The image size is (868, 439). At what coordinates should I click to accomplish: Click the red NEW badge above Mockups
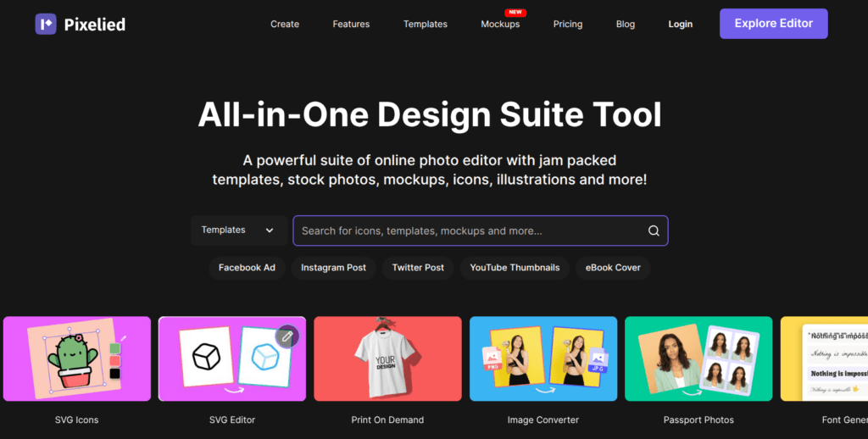pyautogui.click(x=515, y=13)
